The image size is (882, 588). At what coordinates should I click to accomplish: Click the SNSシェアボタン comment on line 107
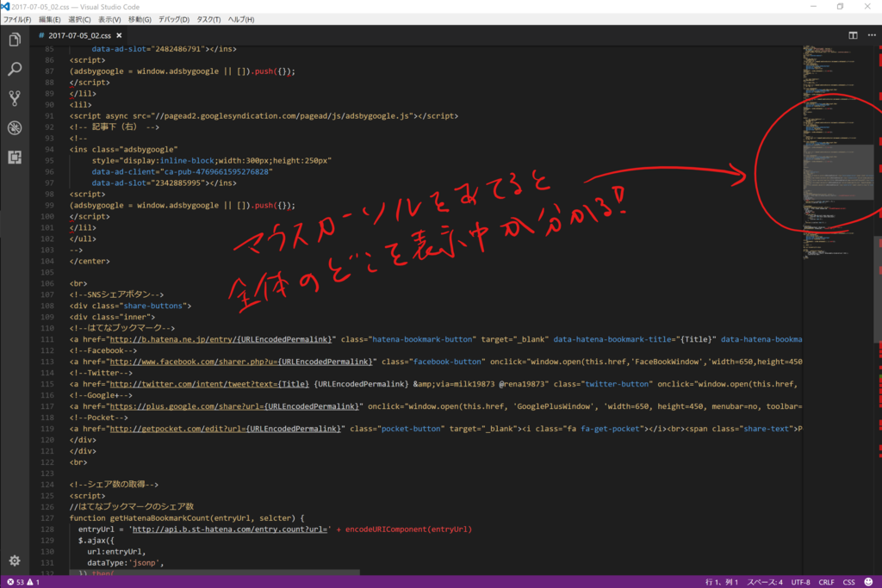click(116, 294)
